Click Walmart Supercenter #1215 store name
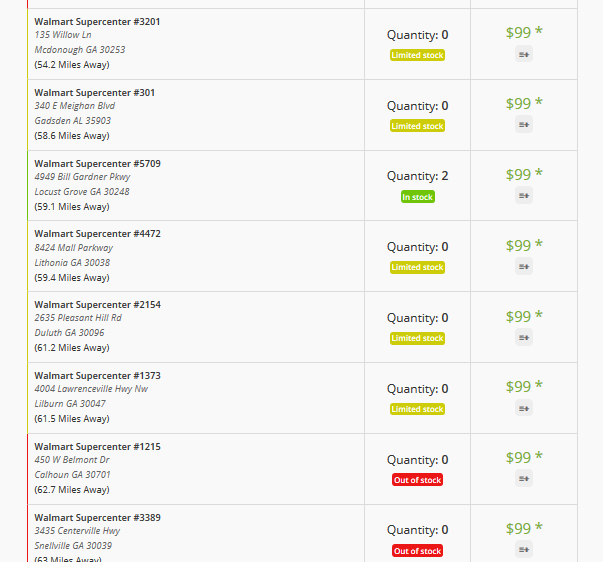This screenshot has width=603, height=562. [97, 447]
